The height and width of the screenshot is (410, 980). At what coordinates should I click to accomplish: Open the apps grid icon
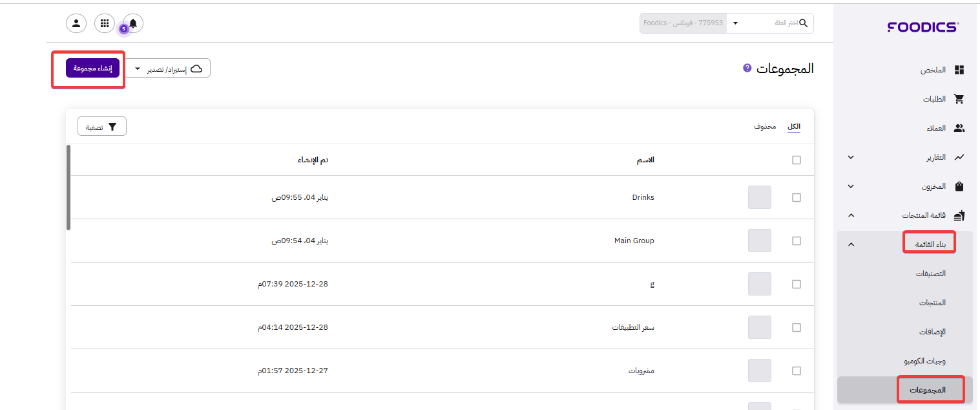pyautogui.click(x=105, y=23)
